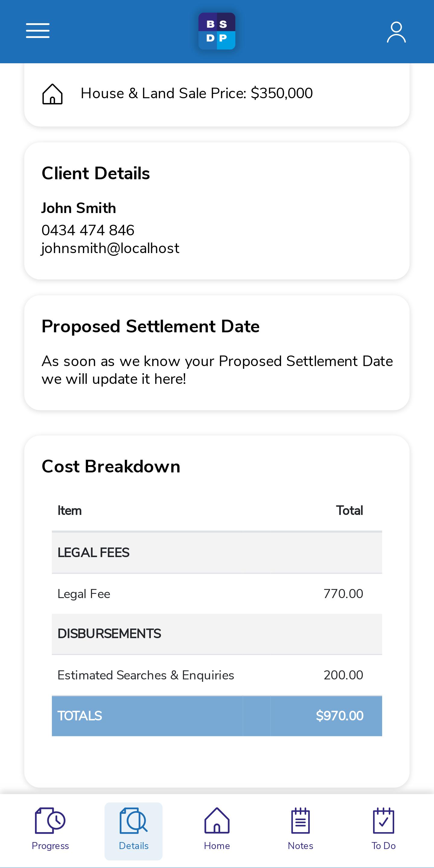
Task: Tap the DISBURSEMENTS section row
Action: [217, 634]
